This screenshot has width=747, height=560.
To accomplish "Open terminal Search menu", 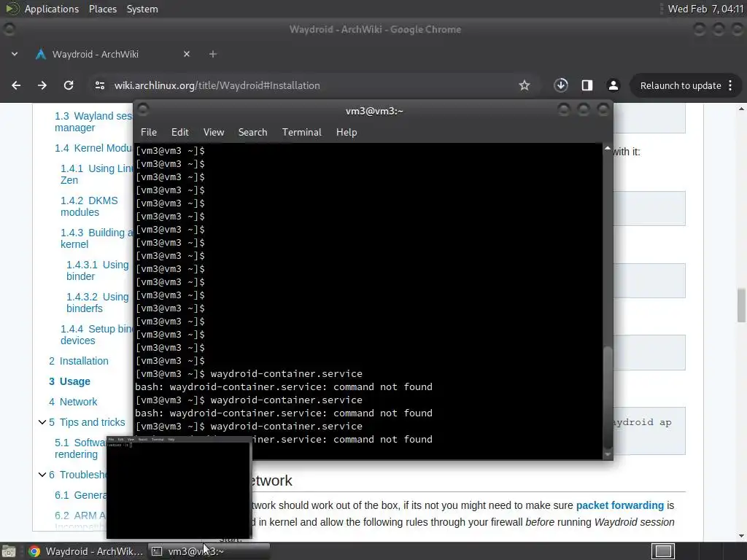I will [x=252, y=132].
